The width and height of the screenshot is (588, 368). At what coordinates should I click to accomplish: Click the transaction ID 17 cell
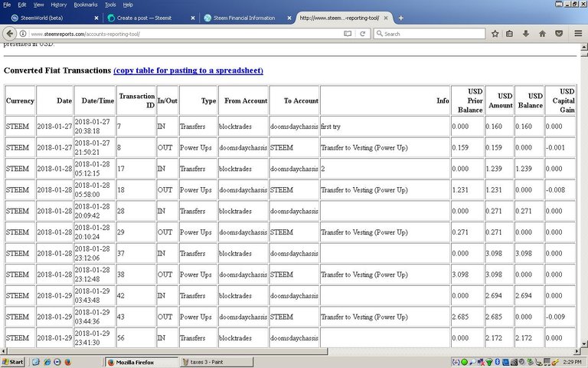tap(136, 169)
